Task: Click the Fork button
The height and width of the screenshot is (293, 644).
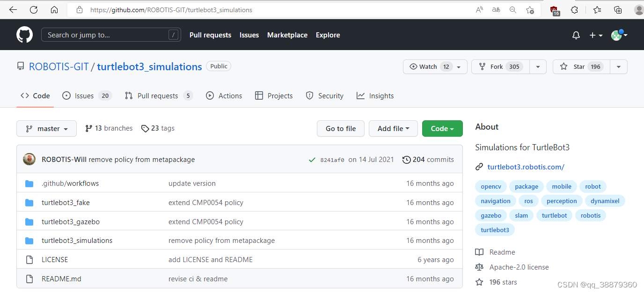Action: (x=501, y=67)
